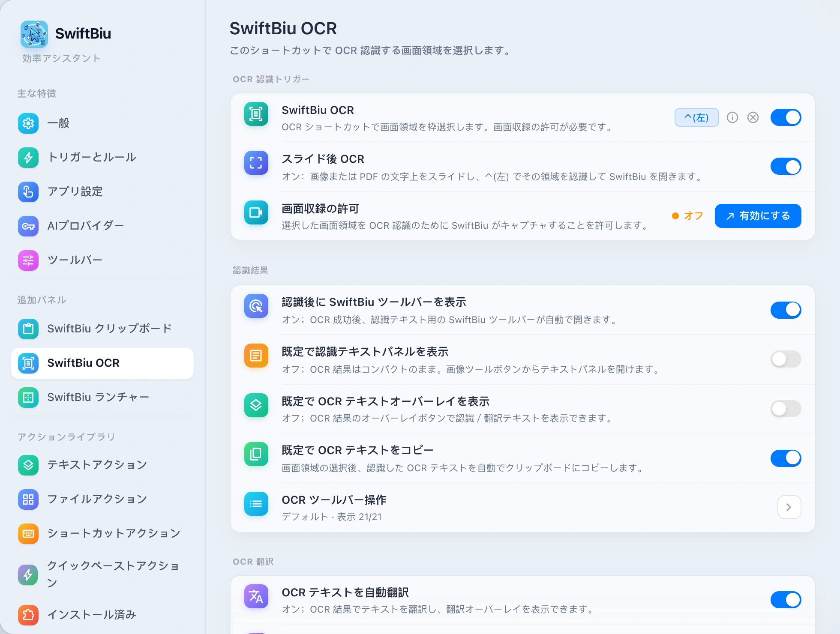Open the 一般 settings section
Image resolution: width=840 pixels, height=634 pixels.
click(x=102, y=123)
